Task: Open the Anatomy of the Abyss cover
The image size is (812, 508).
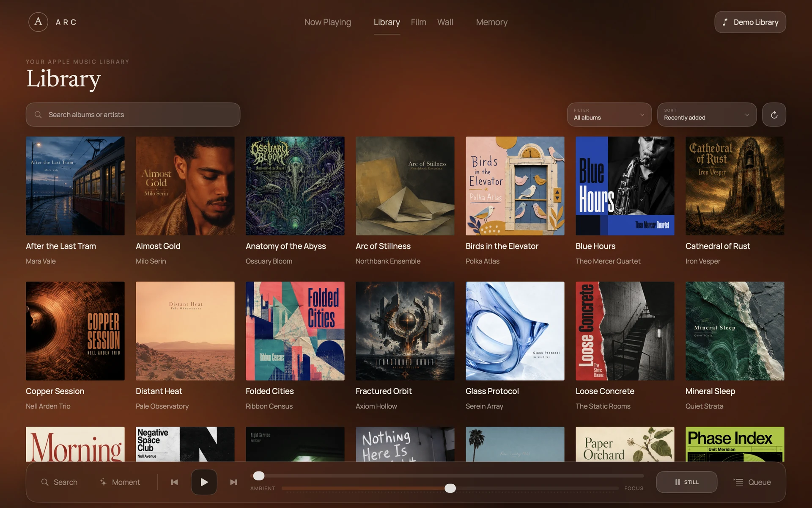Action: (x=295, y=186)
